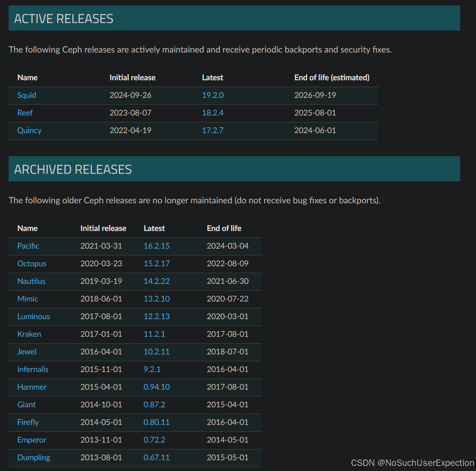Open the Reef release link
This screenshot has height=471, width=476.
(x=25, y=113)
